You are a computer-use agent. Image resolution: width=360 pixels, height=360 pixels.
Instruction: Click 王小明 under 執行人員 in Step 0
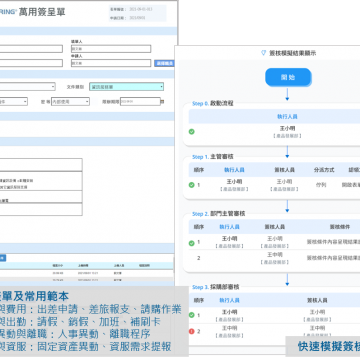point(287,128)
